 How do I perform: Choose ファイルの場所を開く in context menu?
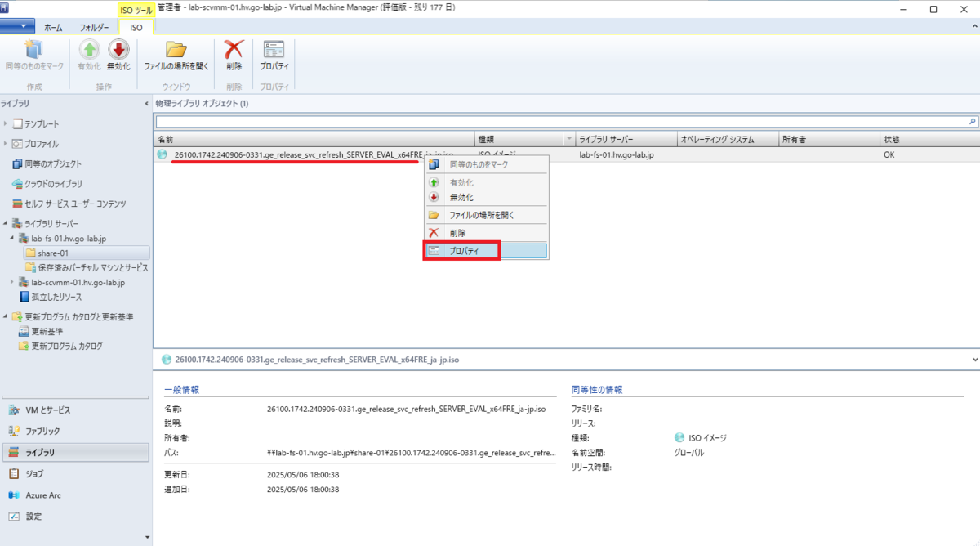tap(486, 215)
